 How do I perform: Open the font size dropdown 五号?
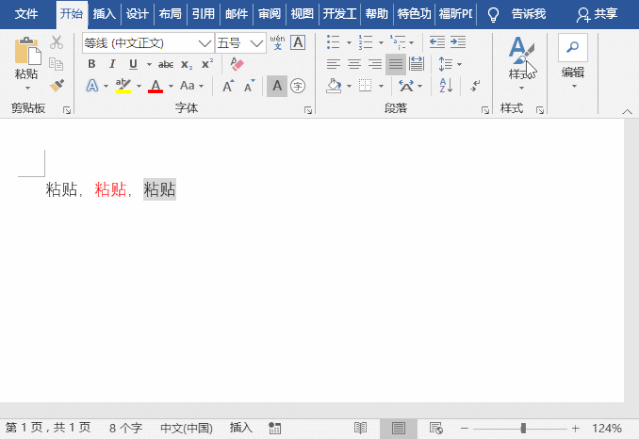pyautogui.click(x=256, y=43)
